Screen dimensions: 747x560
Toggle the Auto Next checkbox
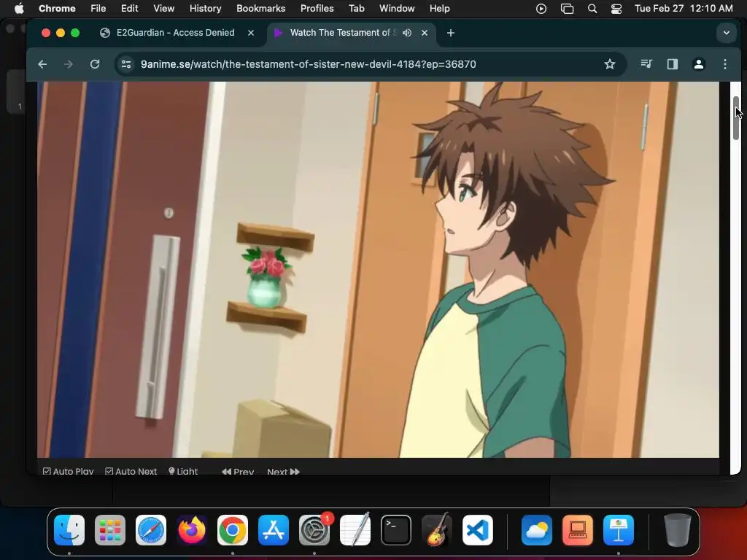point(131,471)
